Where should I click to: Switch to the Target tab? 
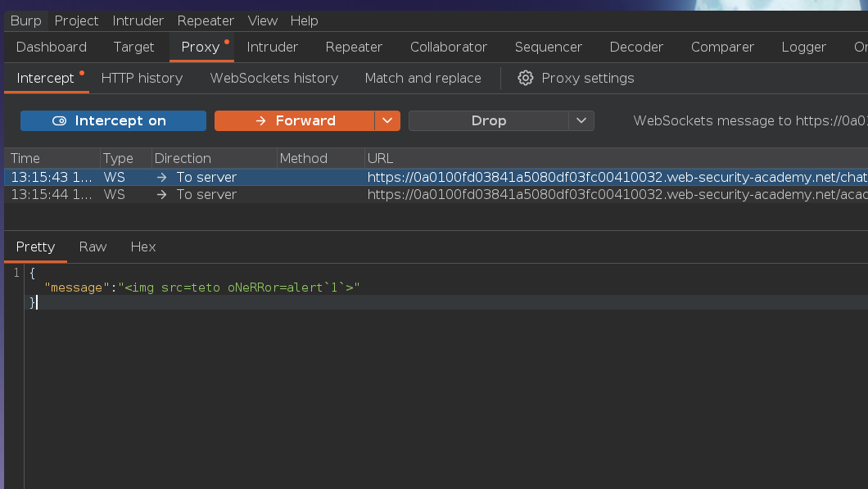(x=133, y=47)
